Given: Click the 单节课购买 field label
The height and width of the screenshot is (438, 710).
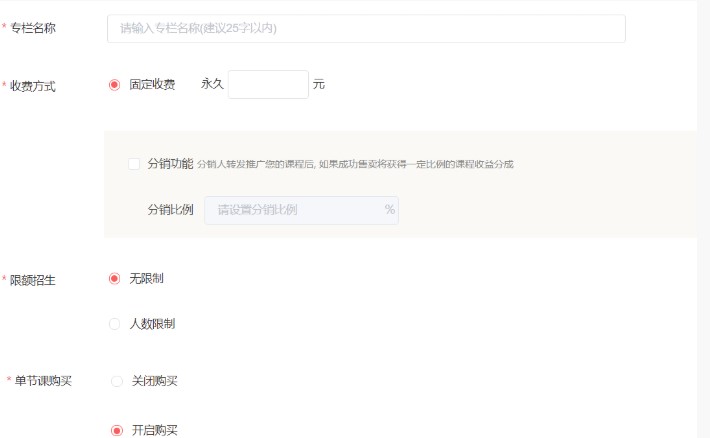Looking at the screenshot, I should point(43,381).
